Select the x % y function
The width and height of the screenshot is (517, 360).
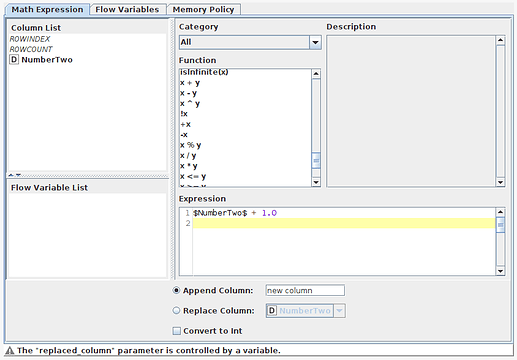coord(190,145)
